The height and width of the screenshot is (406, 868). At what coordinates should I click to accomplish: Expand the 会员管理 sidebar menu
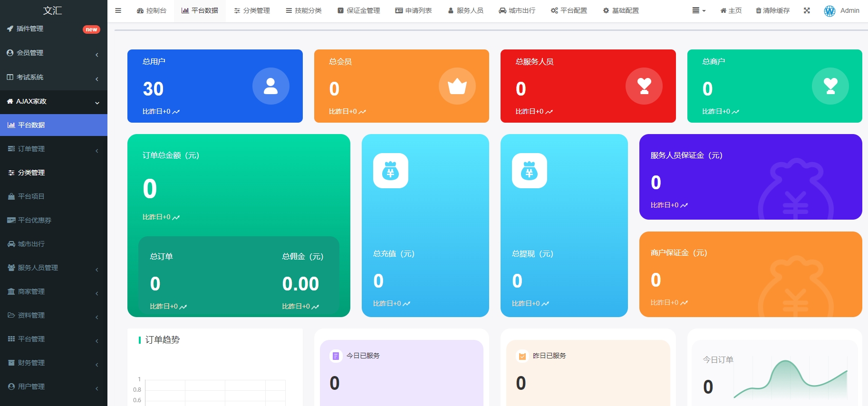(54, 53)
